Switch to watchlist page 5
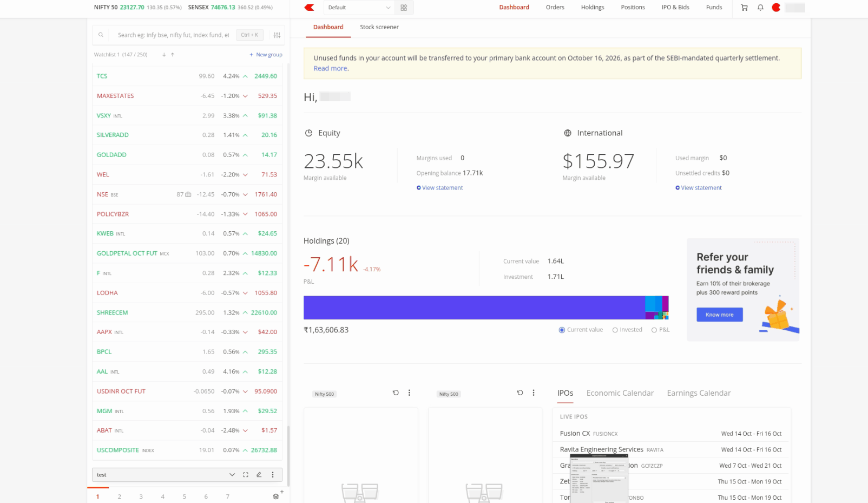The width and height of the screenshot is (868, 503). pos(185,497)
